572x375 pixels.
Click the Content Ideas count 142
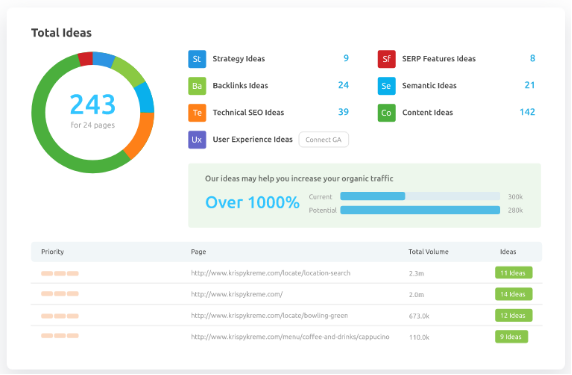click(x=527, y=112)
